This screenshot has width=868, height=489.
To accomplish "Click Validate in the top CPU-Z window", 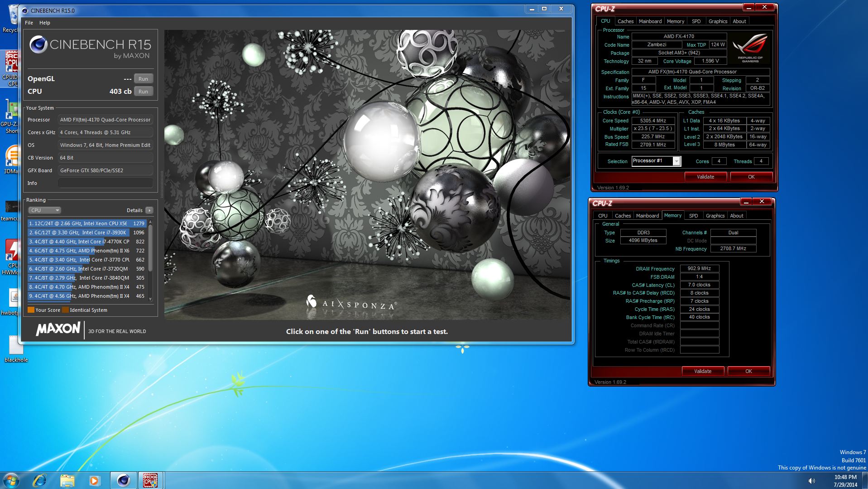I will click(x=705, y=177).
